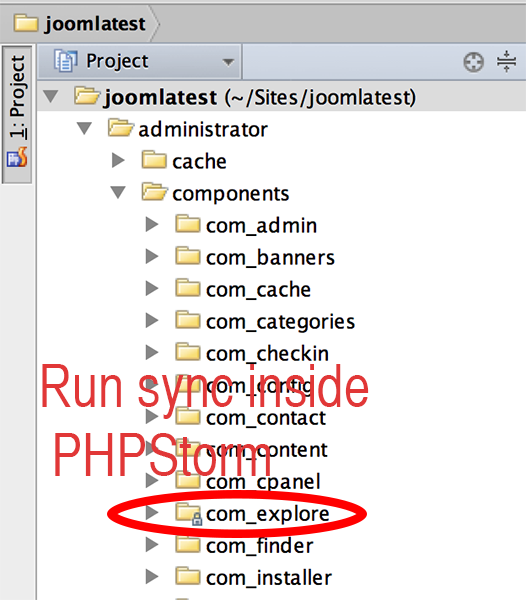Screen dimensions: 526x600
Task: Expand the com_admin folder arrow
Action: click(x=152, y=225)
